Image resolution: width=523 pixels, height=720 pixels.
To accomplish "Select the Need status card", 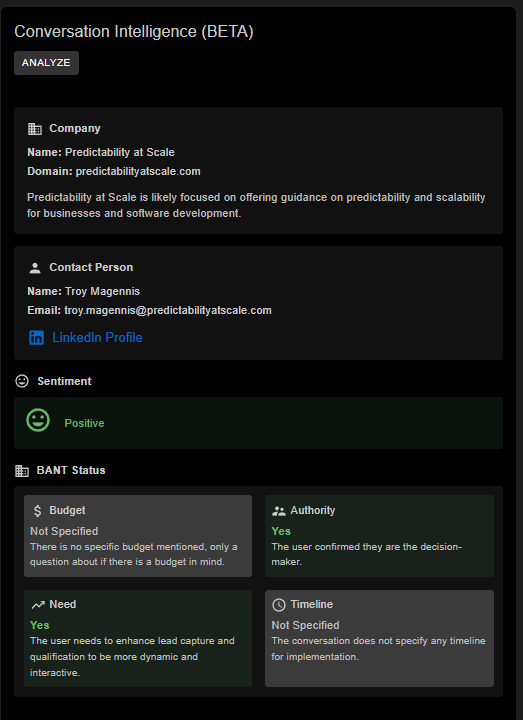I will pyautogui.click(x=138, y=638).
